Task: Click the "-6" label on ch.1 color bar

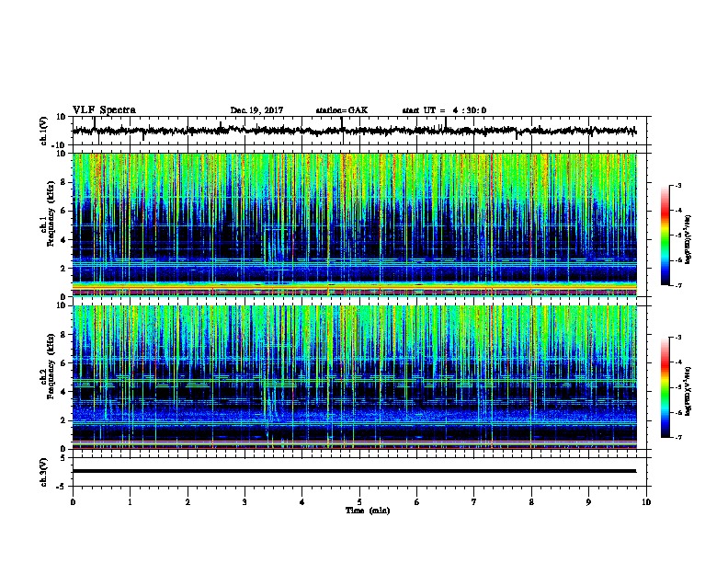Action: (x=677, y=260)
